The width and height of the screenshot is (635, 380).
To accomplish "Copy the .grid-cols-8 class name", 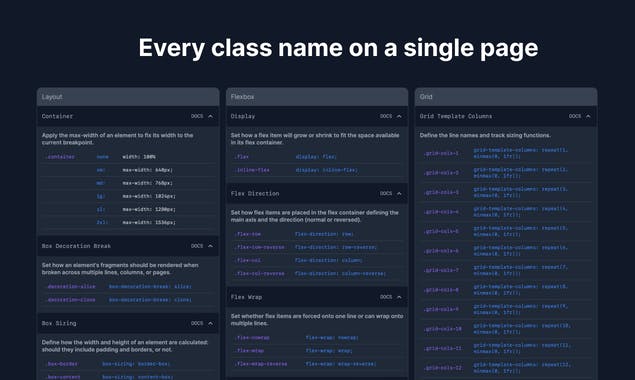I will click(441, 290).
